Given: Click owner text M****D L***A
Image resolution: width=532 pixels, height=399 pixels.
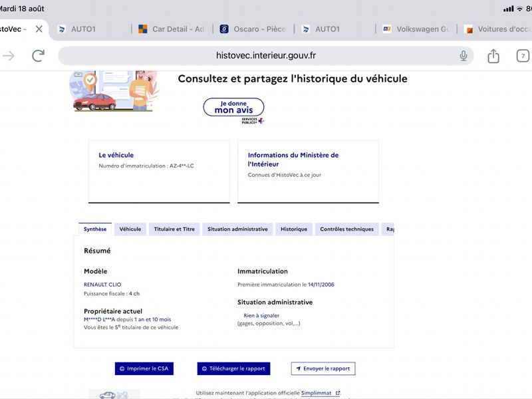Looking at the screenshot, I should pos(99,319).
